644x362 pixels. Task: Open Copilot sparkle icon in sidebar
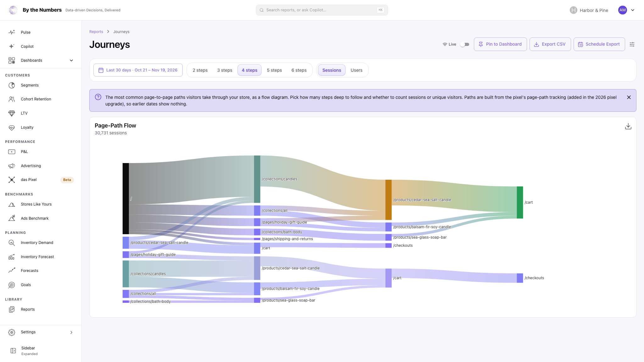(x=12, y=46)
